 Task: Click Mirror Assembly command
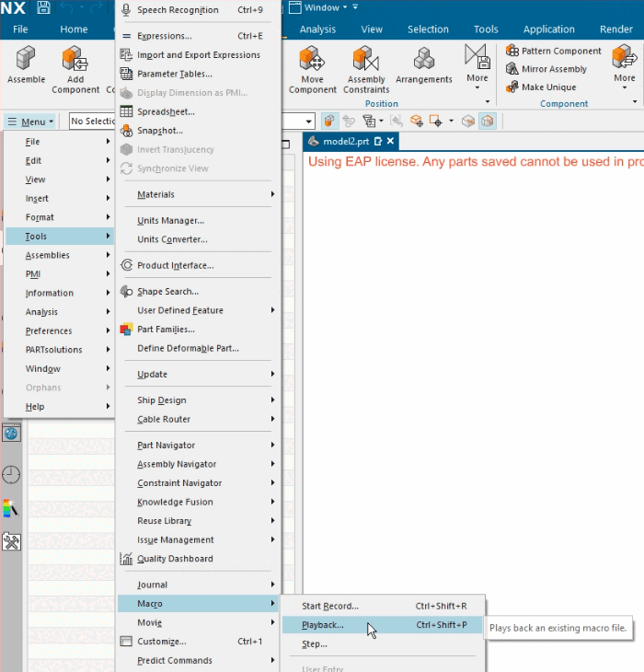pyautogui.click(x=546, y=69)
